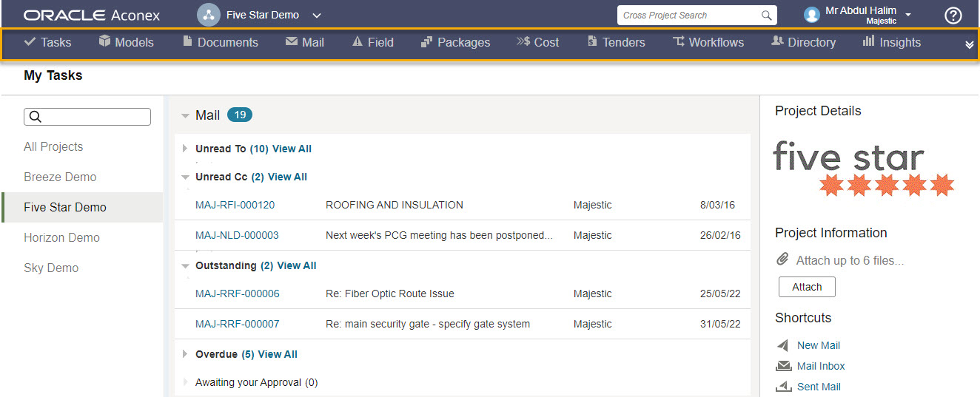Screen dimensions: 980x397
Task: Open the New Mail shortcut
Action: [819, 345]
